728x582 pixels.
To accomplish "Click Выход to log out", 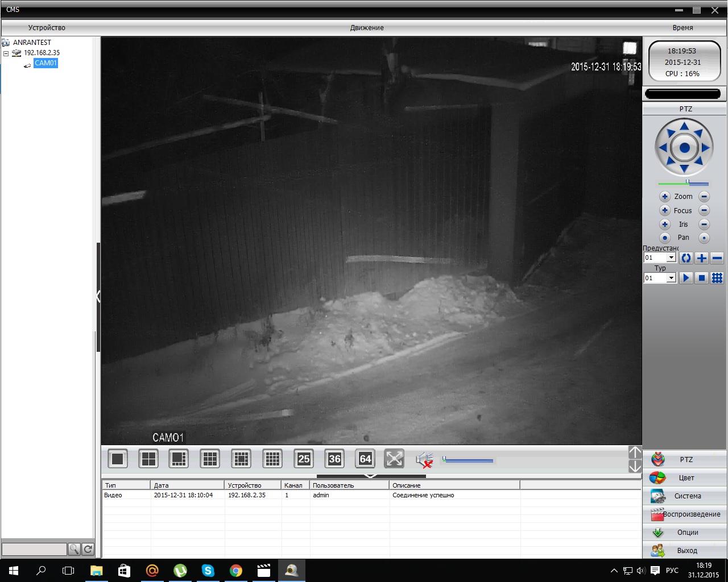I will (685, 550).
